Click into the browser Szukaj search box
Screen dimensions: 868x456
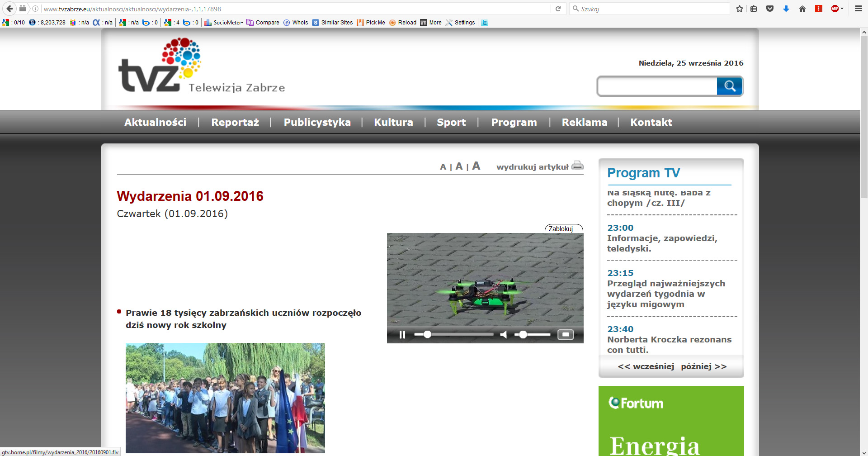pos(649,9)
